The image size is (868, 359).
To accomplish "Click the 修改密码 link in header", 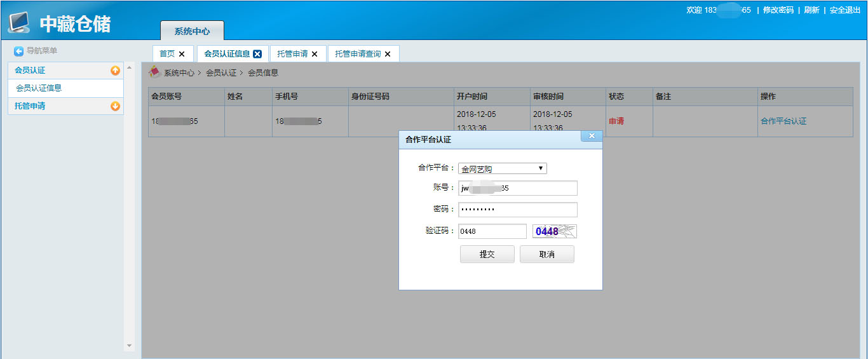I will (x=778, y=10).
